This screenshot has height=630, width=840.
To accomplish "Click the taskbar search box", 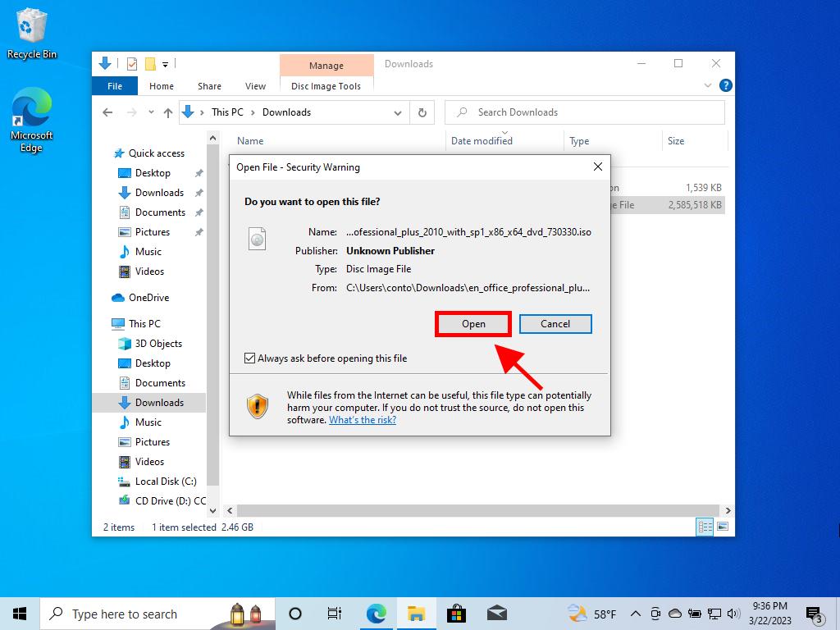I will tap(158, 614).
